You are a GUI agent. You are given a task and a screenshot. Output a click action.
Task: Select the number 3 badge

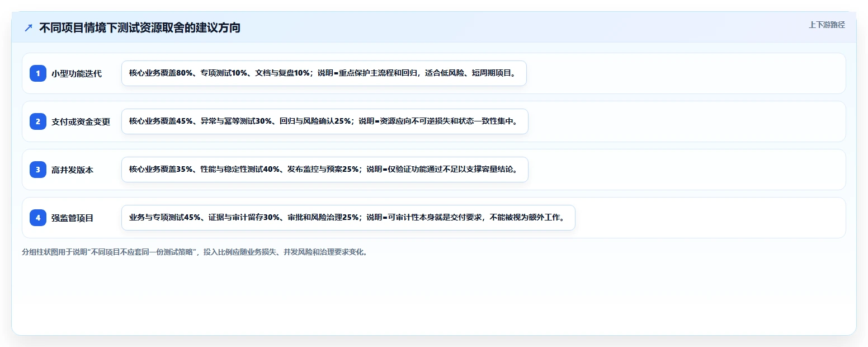pos(38,170)
